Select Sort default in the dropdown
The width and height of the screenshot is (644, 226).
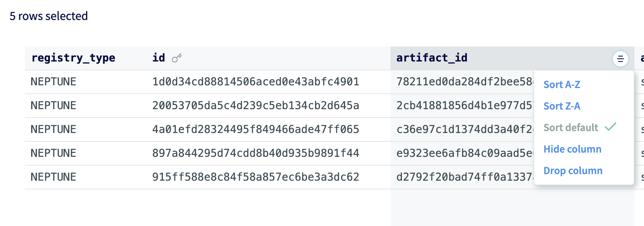pyautogui.click(x=571, y=128)
